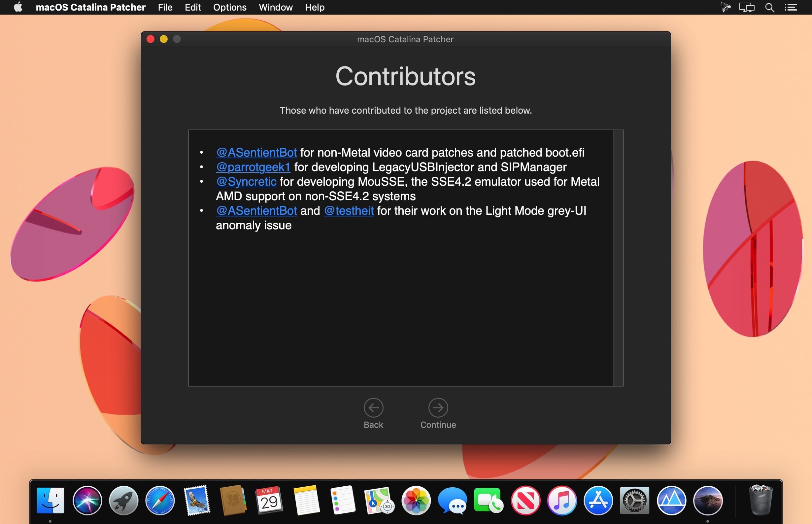Click the "Contributors" heading text
The width and height of the screenshot is (812, 524).
(405, 76)
